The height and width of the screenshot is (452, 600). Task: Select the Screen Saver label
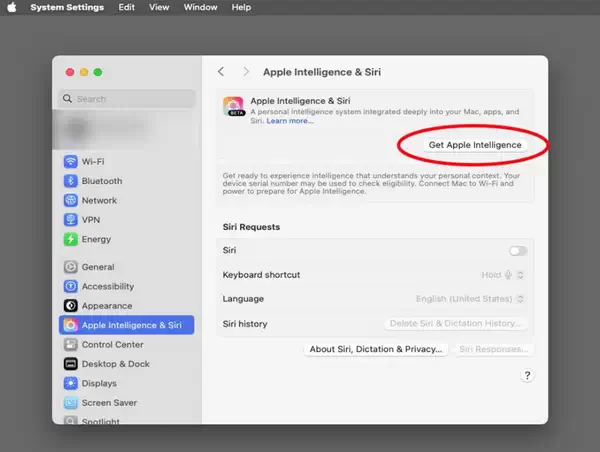point(109,403)
